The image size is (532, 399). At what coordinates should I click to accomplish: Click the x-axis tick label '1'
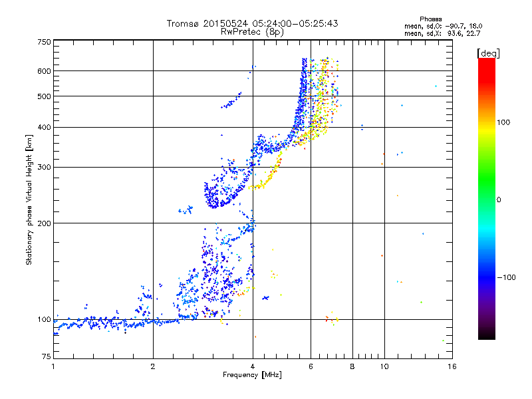click(x=53, y=366)
